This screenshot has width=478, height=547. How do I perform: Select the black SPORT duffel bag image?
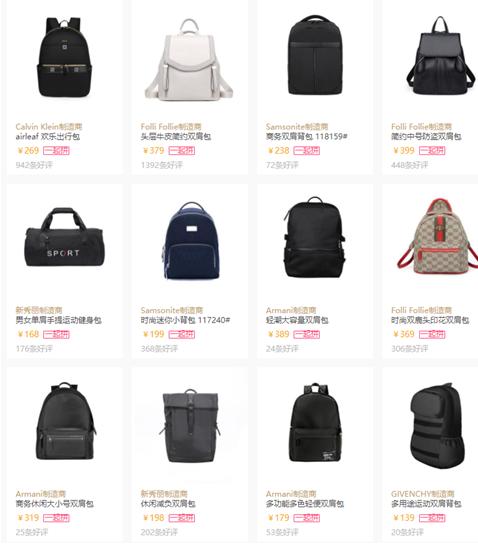[x=64, y=237]
